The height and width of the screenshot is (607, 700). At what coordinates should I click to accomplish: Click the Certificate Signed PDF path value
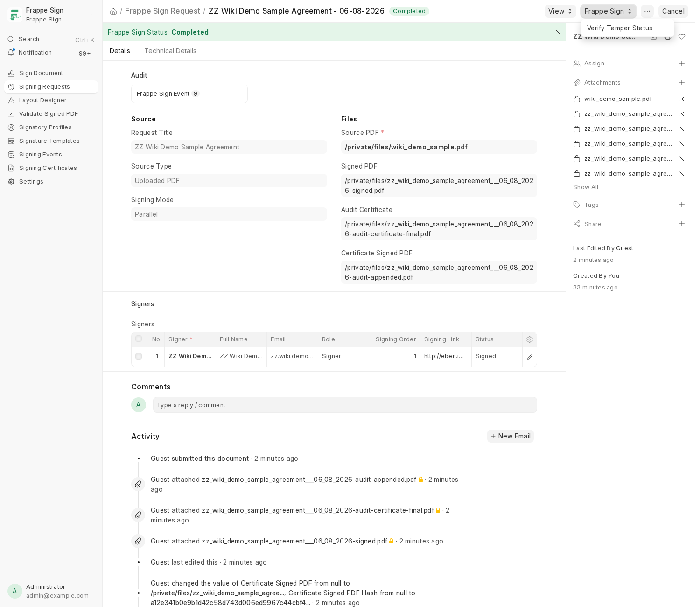pos(439,272)
